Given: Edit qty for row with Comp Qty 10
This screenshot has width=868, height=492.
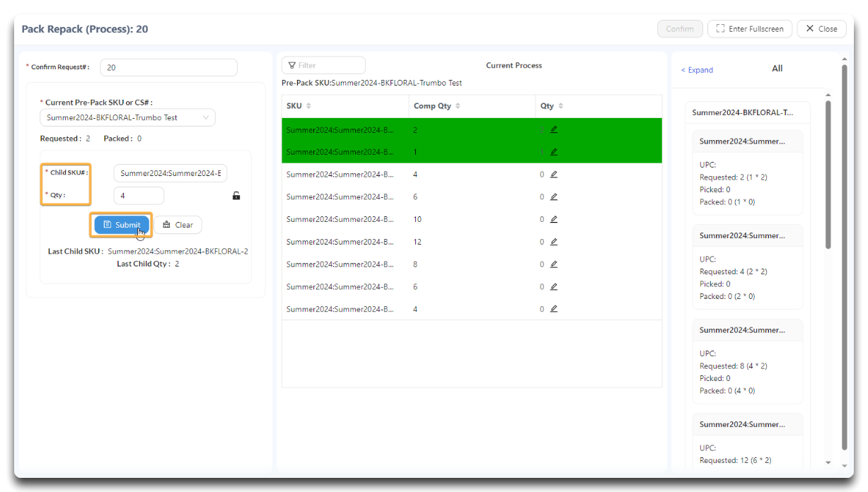Looking at the screenshot, I should (554, 219).
